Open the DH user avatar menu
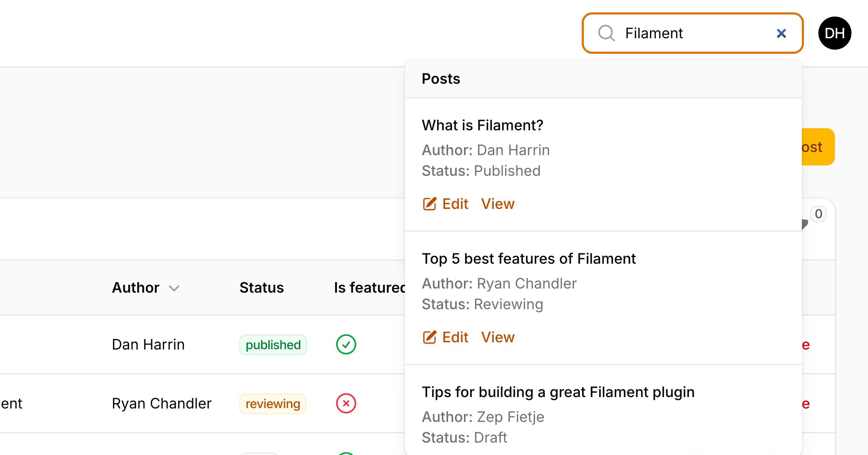868x455 pixels. 835,33
